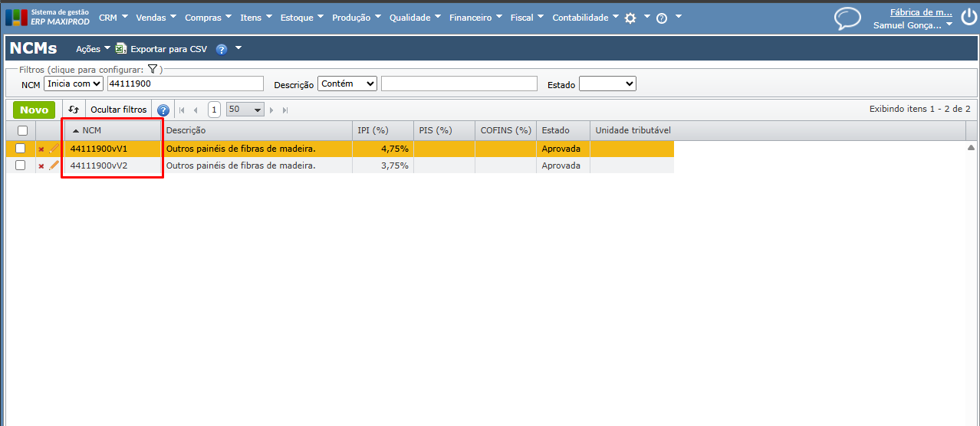
Task: Expand the arrow next to settings gear
Action: click(x=646, y=17)
